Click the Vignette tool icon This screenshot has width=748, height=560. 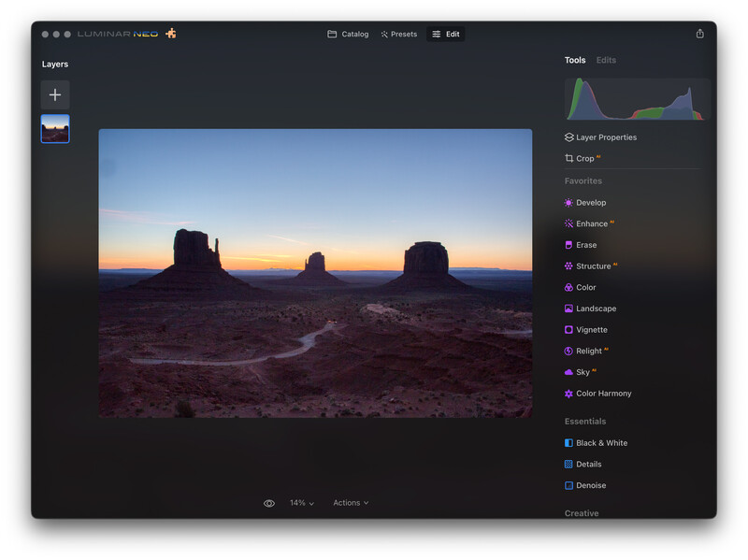(x=568, y=330)
